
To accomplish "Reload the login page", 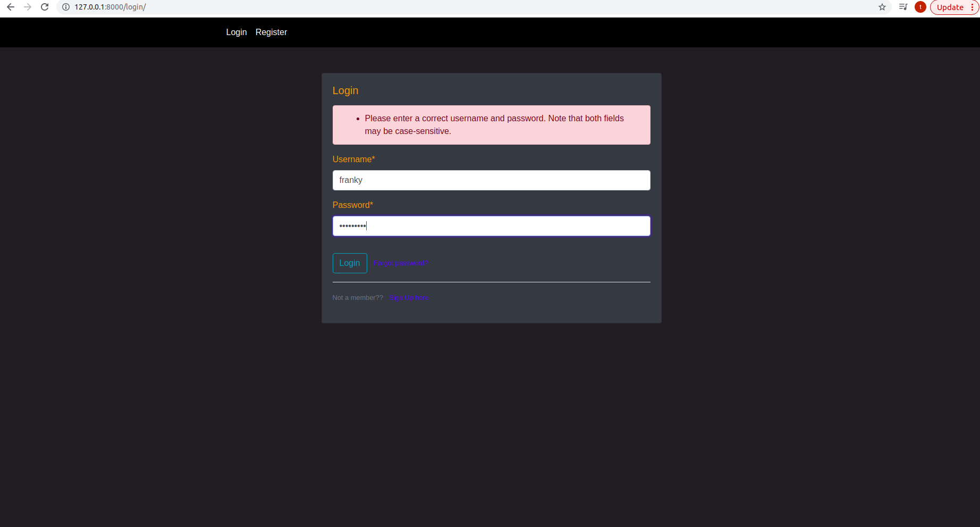I will (44, 7).
